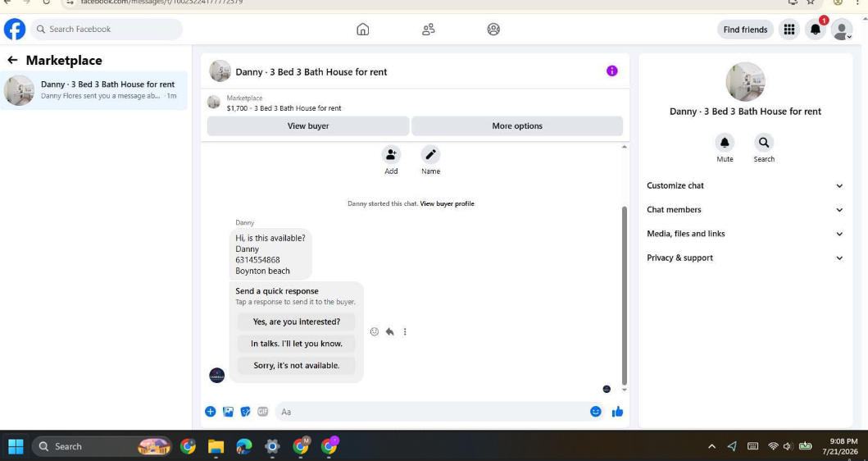The height and width of the screenshot is (461, 868).
Task: Send a thumbs-up like
Action: coord(618,411)
